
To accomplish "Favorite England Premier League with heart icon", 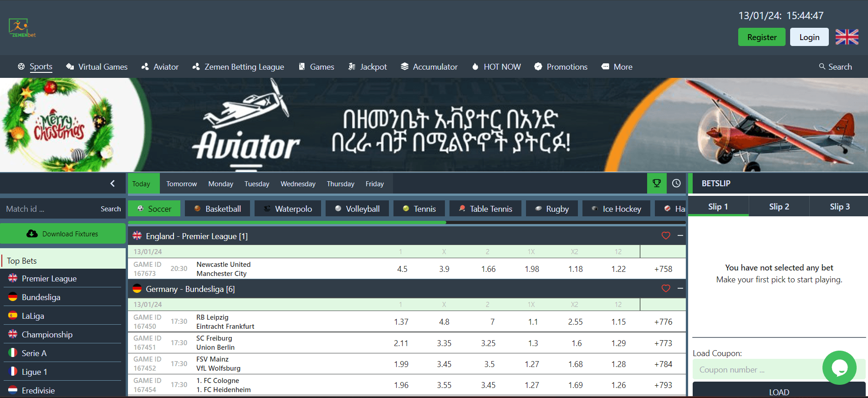I will pyautogui.click(x=666, y=236).
